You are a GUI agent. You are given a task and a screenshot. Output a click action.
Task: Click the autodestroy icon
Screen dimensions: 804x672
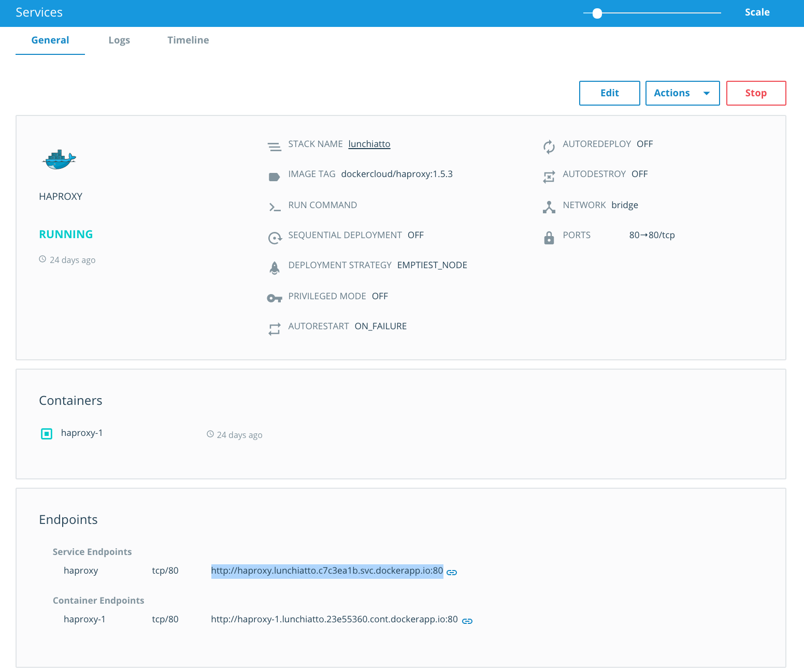[x=549, y=177]
